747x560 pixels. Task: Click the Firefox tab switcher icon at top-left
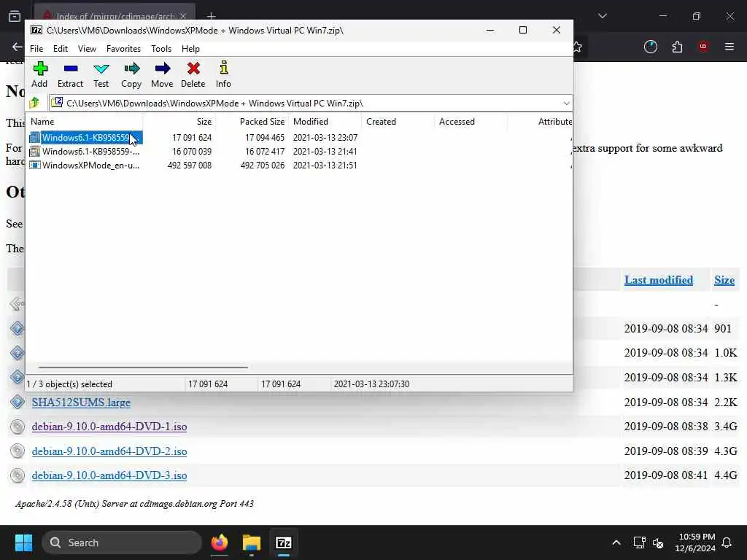(x=15, y=16)
